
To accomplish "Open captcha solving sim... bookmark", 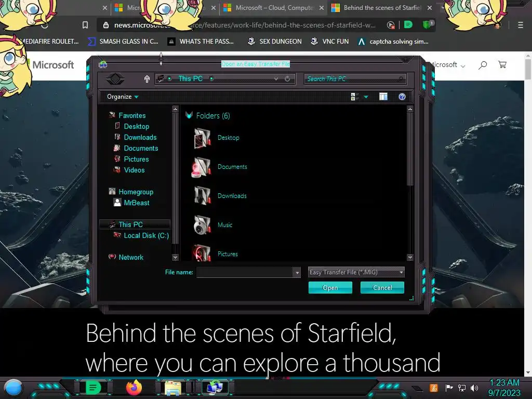I will click(x=393, y=42).
